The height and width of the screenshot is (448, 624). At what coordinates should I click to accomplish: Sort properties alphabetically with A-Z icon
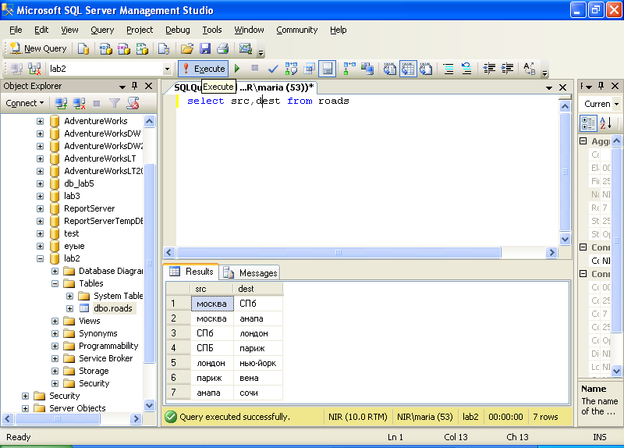point(604,123)
